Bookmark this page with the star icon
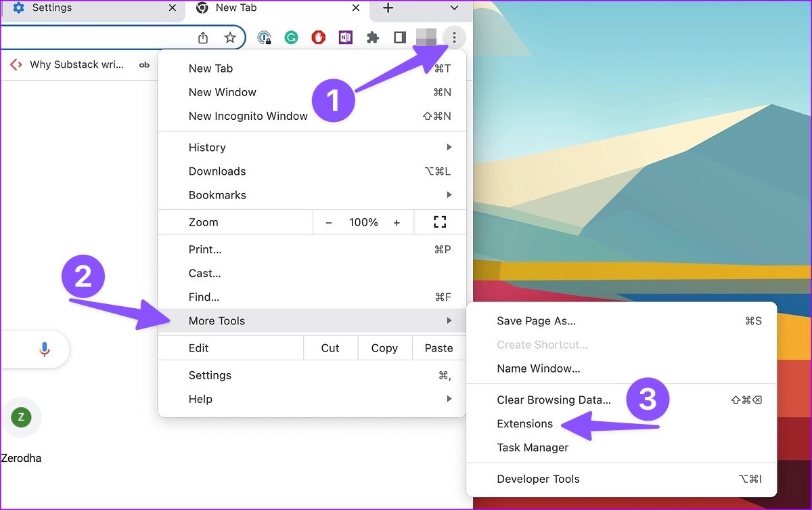The width and height of the screenshot is (812, 510). (x=230, y=38)
